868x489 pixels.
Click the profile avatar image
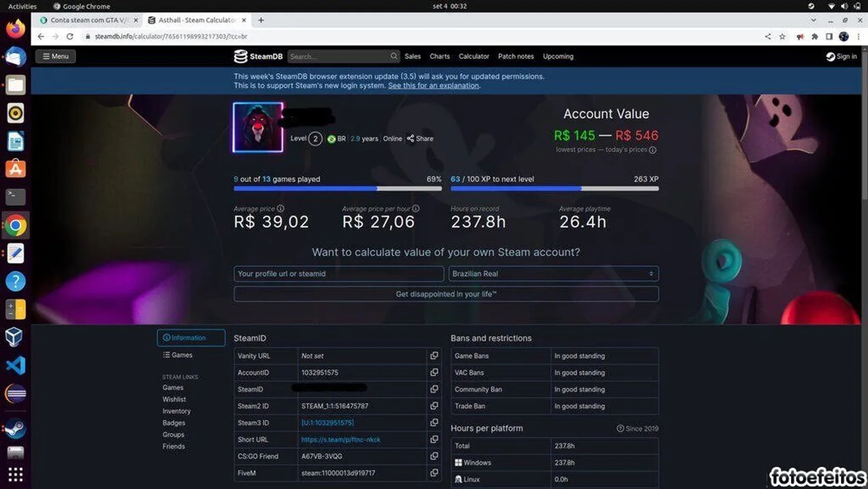click(258, 127)
